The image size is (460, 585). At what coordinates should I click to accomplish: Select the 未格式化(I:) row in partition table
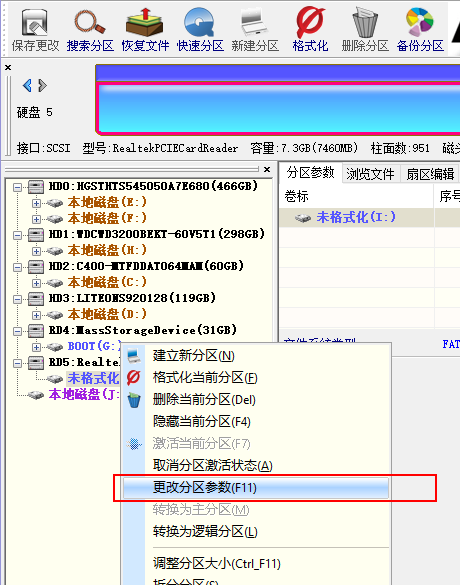[x=369, y=217]
